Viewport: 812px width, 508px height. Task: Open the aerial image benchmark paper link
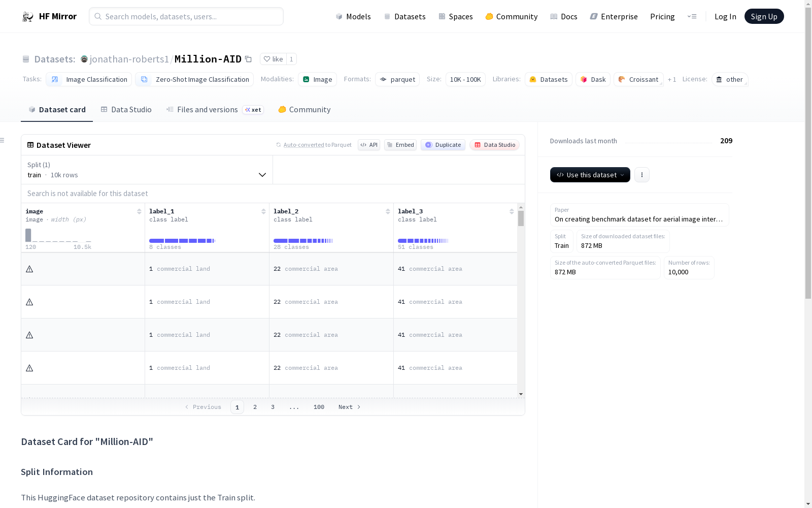coord(639,215)
